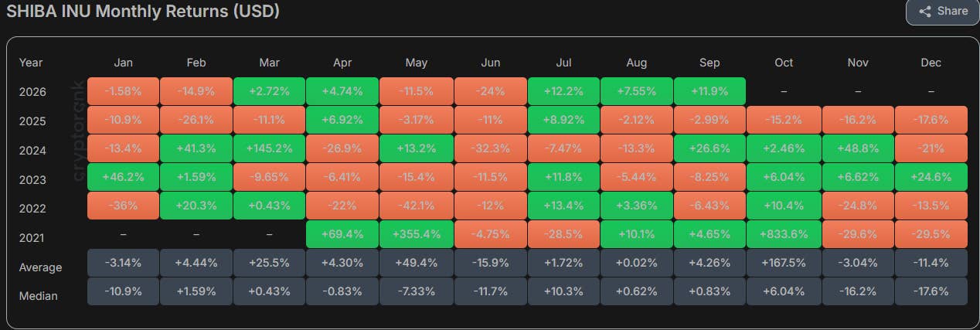The image size is (980, 330).
Task: Click the Year column header
Action: point(31,63)
